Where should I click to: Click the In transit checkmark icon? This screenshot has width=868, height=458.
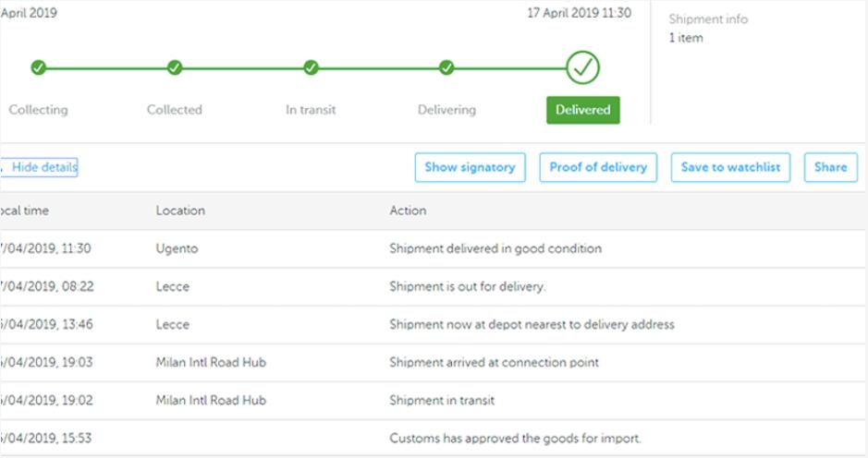point(312,68)
